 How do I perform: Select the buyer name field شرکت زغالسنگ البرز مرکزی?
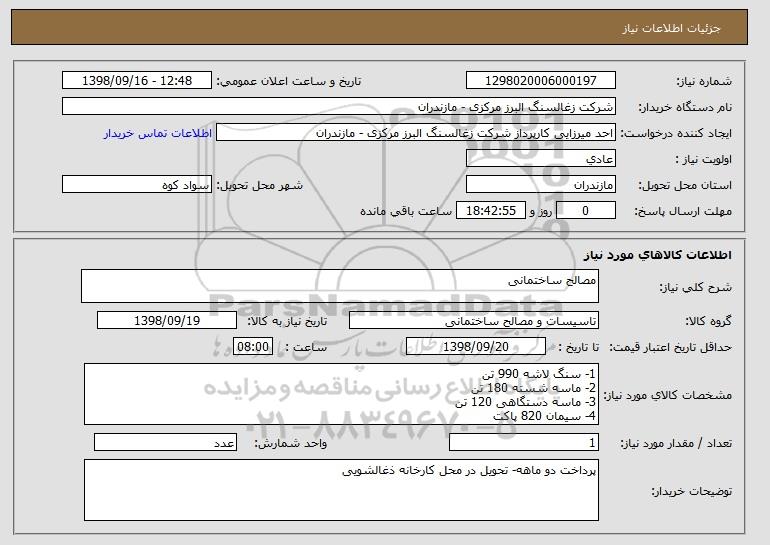click(x=339, y=107)
